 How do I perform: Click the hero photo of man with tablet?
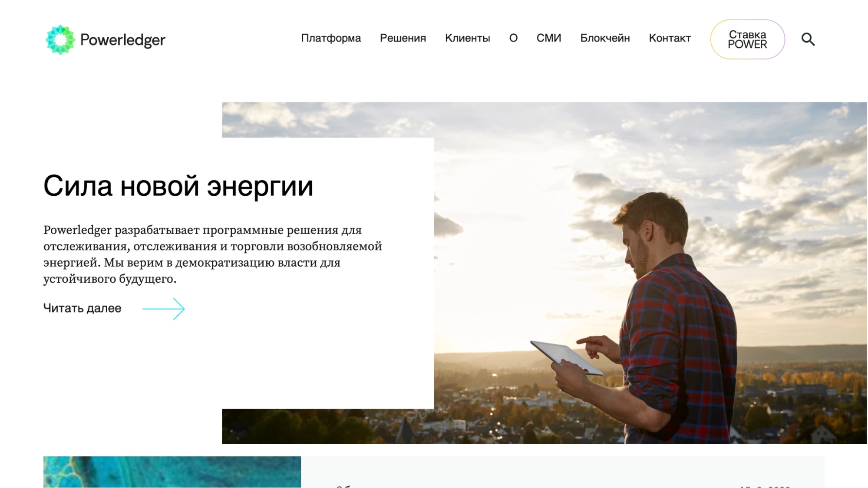[x=650, y=273]
